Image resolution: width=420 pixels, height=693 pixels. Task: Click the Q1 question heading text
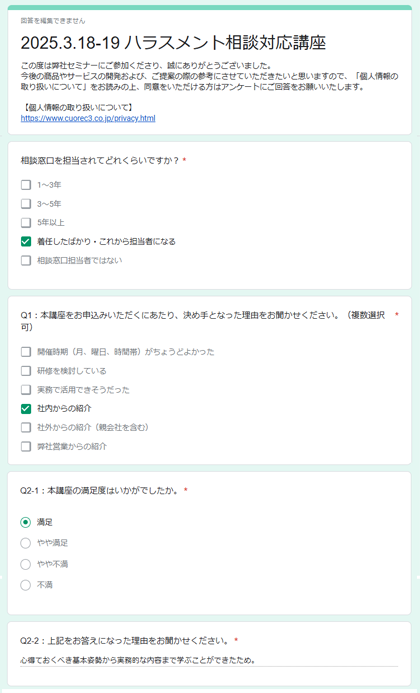click(x=202, y=321)
